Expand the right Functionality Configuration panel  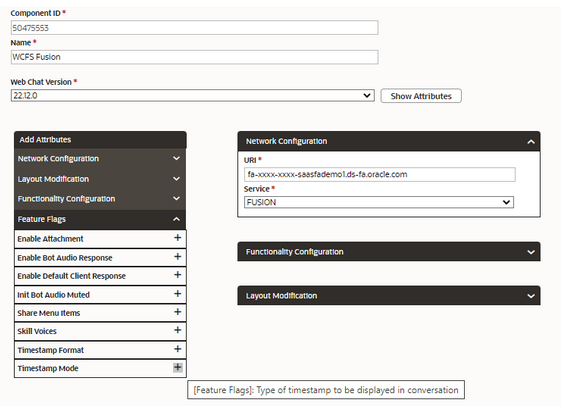pos(389,252)
